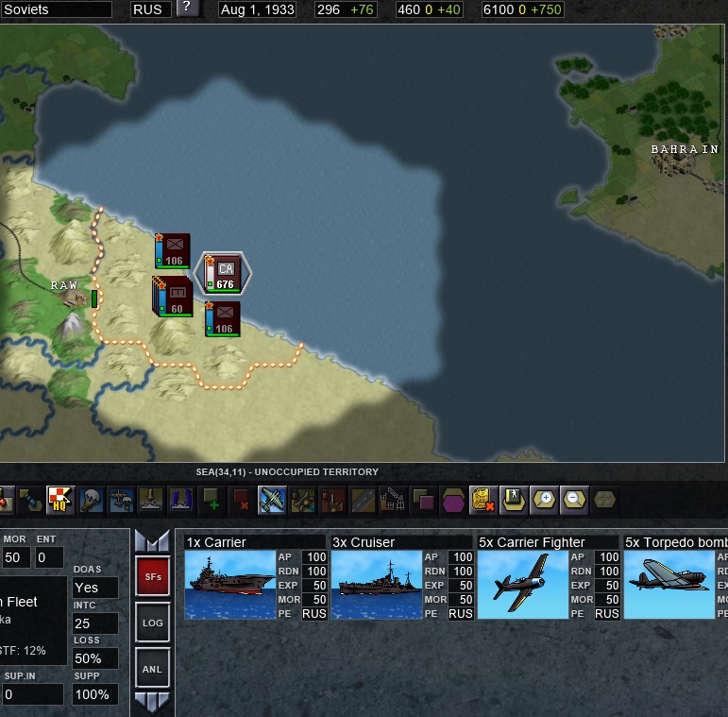This screenshot has width=728, height=717.
Task: Click the Carrier Fighter EXP value 50
Action: tap(608, 585)
